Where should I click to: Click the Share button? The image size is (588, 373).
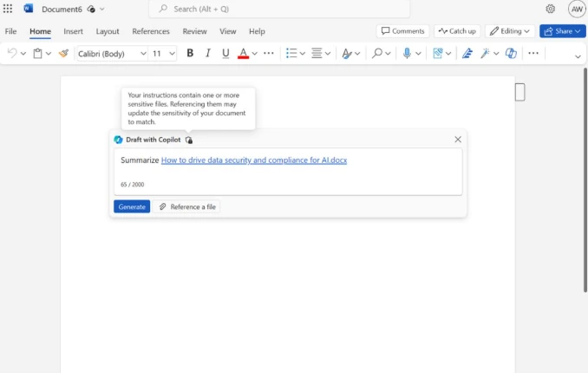[x=563, y=31]
